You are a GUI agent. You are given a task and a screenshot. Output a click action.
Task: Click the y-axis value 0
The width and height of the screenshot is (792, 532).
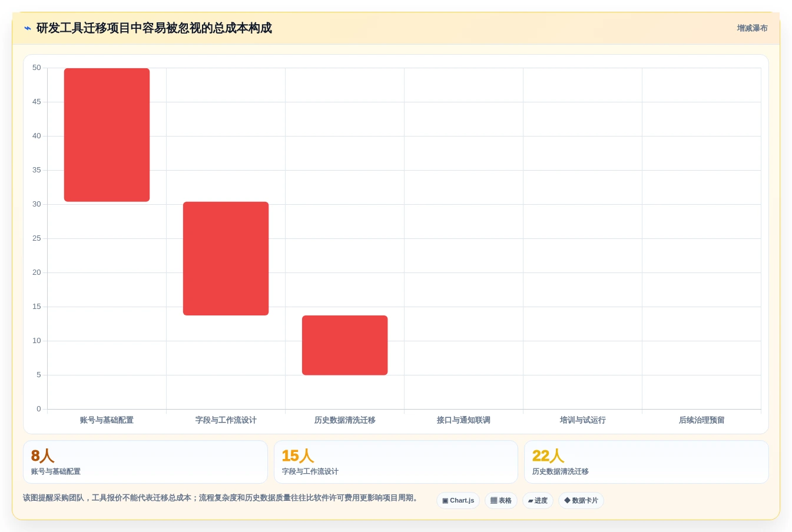pos(39,409)
